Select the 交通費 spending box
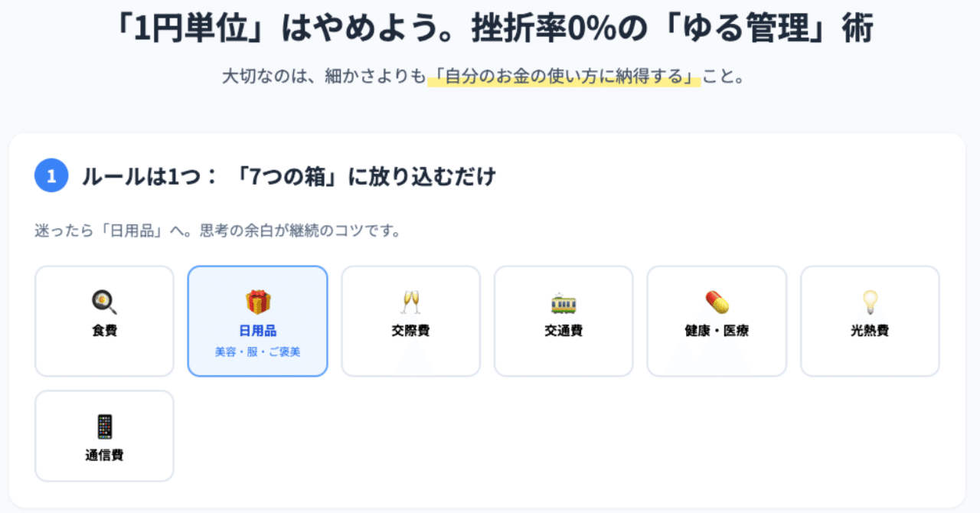Viewport: 980px width, 513px height. 563,321
